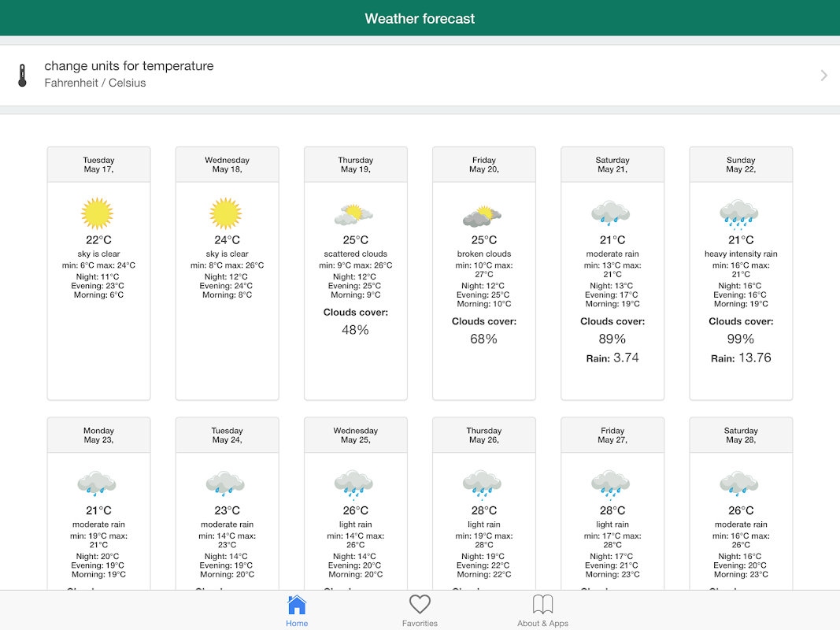Select the Friday May 20 card header
Screen dimensions: 840x630
(484, 165)
